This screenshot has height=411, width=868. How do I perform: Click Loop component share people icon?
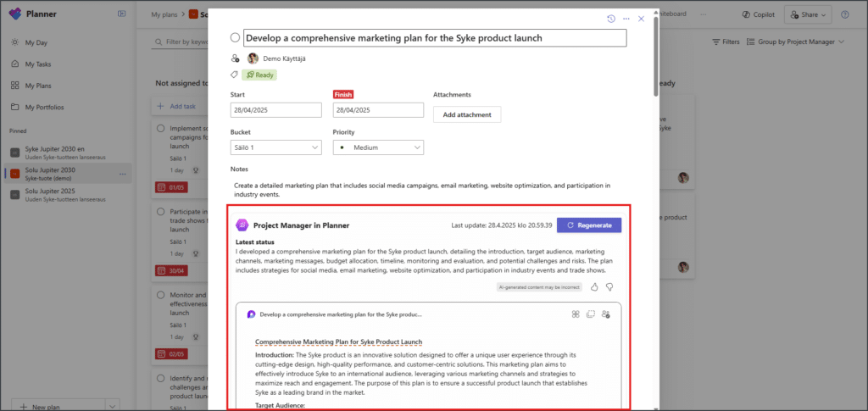(x=606, y=314)
